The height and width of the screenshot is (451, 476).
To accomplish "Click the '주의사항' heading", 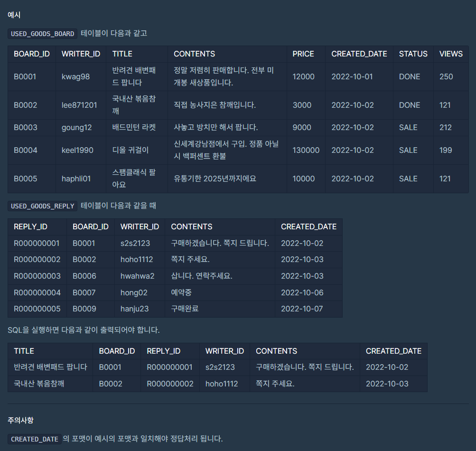I will (x=20, y=420).
